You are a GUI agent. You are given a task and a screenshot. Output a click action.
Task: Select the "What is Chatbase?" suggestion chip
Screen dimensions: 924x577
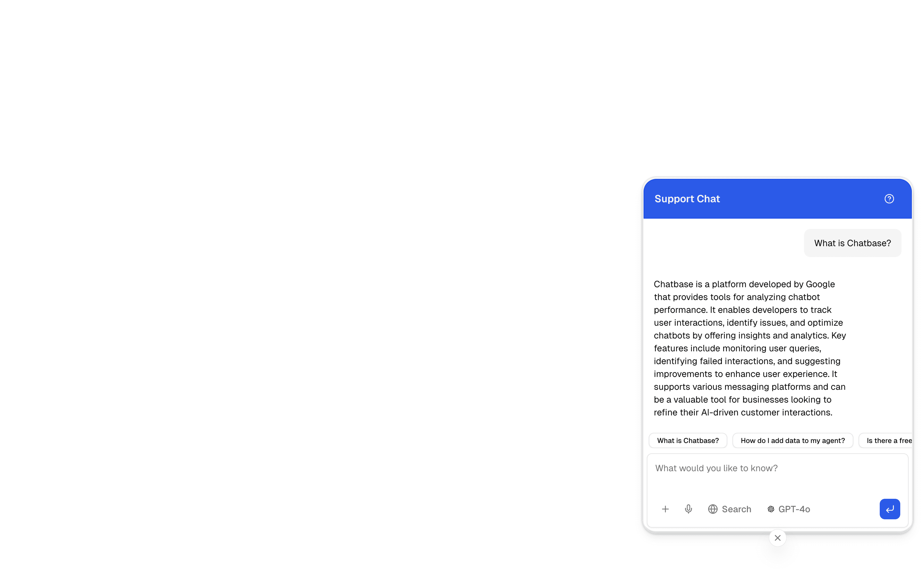pos(688,440)
